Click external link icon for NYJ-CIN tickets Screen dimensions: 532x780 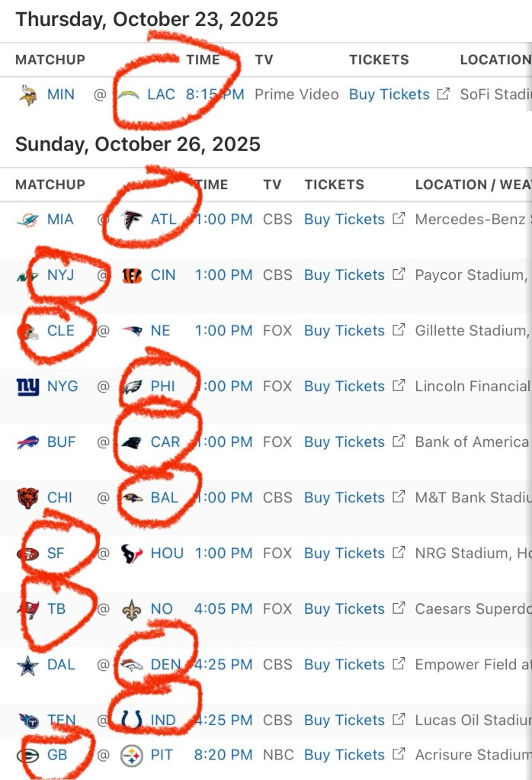coord(399,274)
